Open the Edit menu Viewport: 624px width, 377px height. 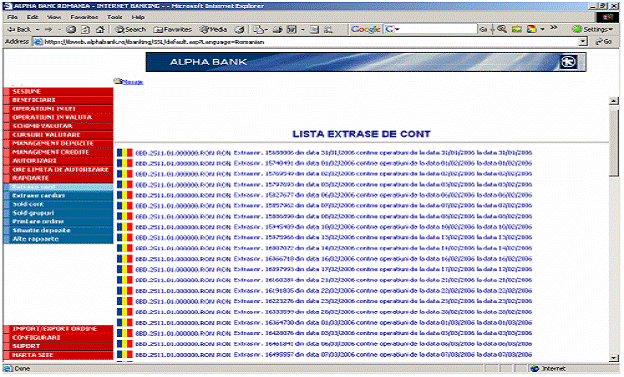click(x=32, y=17)
